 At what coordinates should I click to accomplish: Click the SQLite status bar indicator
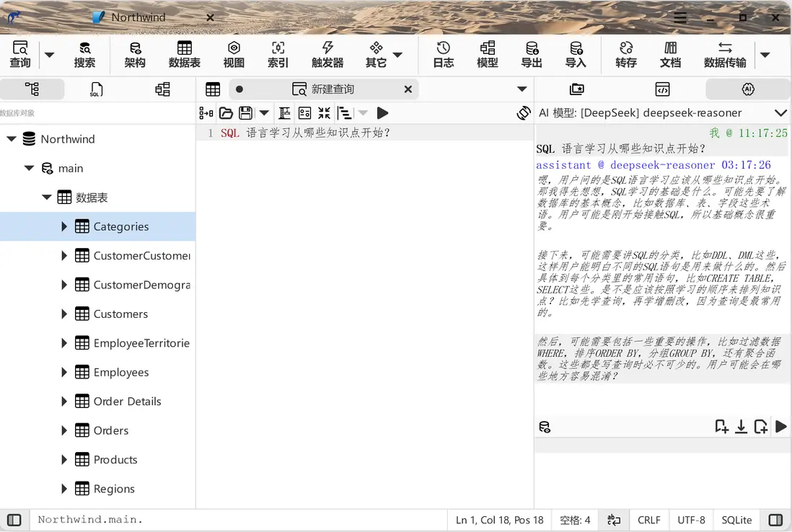coord(736,519)
